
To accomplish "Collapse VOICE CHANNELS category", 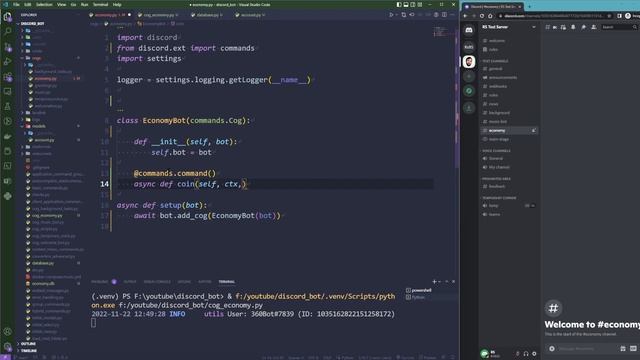I will click(x=496, y=151).
